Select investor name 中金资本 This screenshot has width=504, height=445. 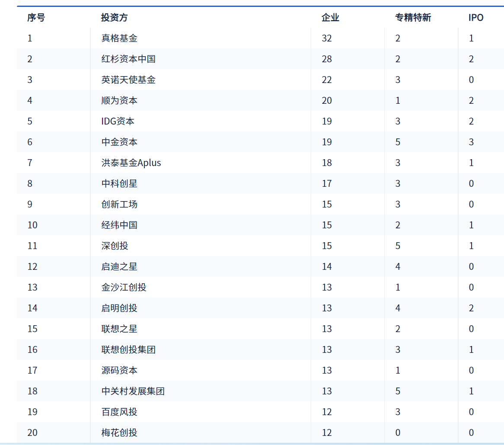pos(119,142)
